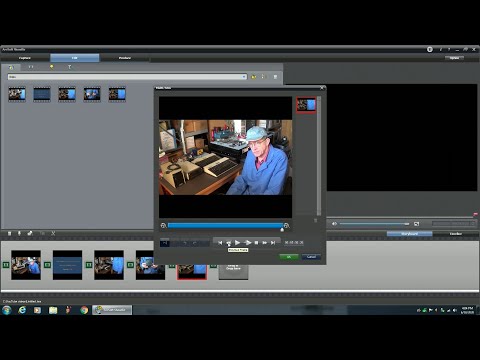Click Cancel in the trim dialog
This screenshot has width=480, height=360.
tap(311, 257)
